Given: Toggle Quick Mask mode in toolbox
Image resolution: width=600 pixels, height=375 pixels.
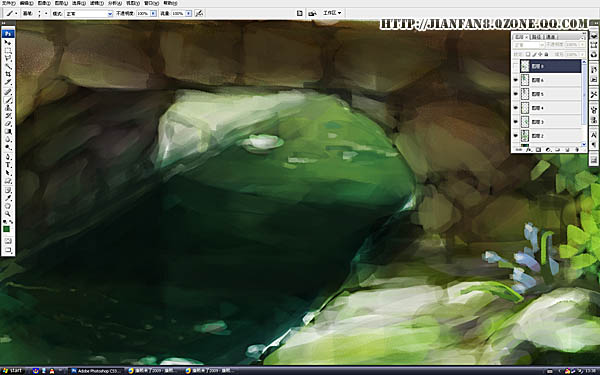Looking at the screenshot, I should (x=8, y=241).
